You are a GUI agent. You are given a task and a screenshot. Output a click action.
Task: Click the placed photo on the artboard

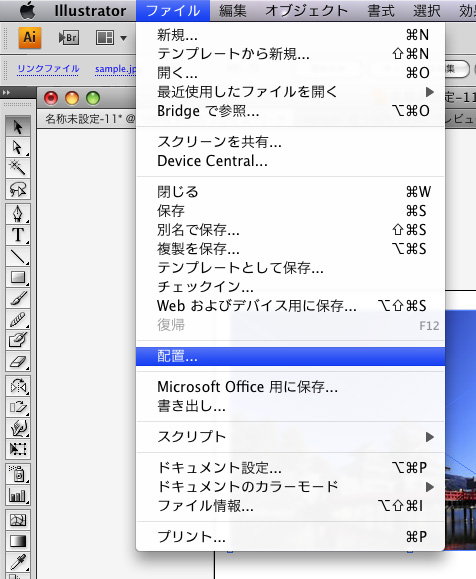(460, 430)
